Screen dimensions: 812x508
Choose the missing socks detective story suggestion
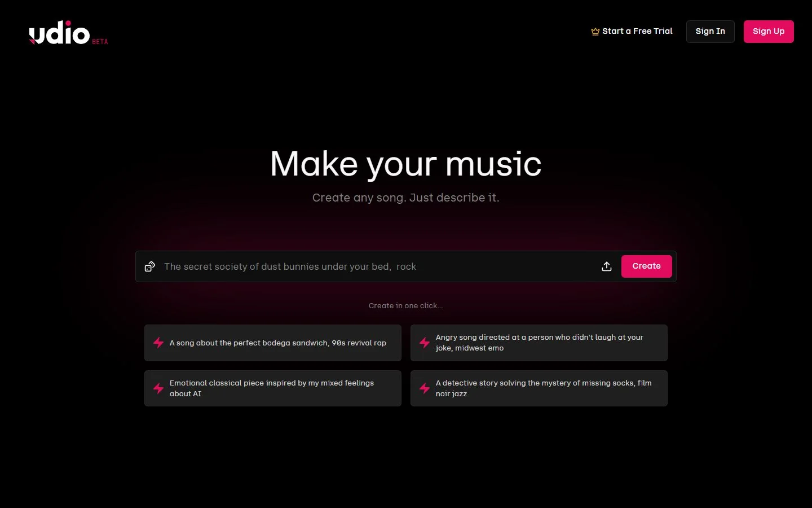[539, 388]
